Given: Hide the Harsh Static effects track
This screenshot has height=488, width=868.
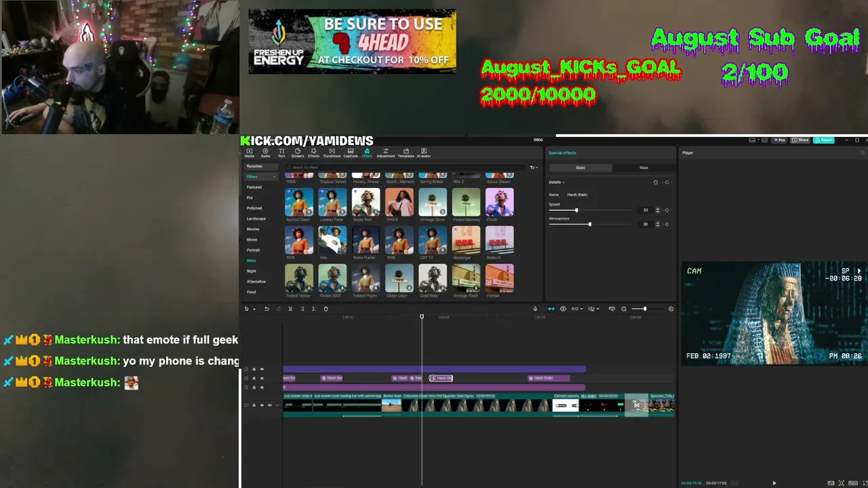Looking at the screenshot, I should (x=262, y=378).
